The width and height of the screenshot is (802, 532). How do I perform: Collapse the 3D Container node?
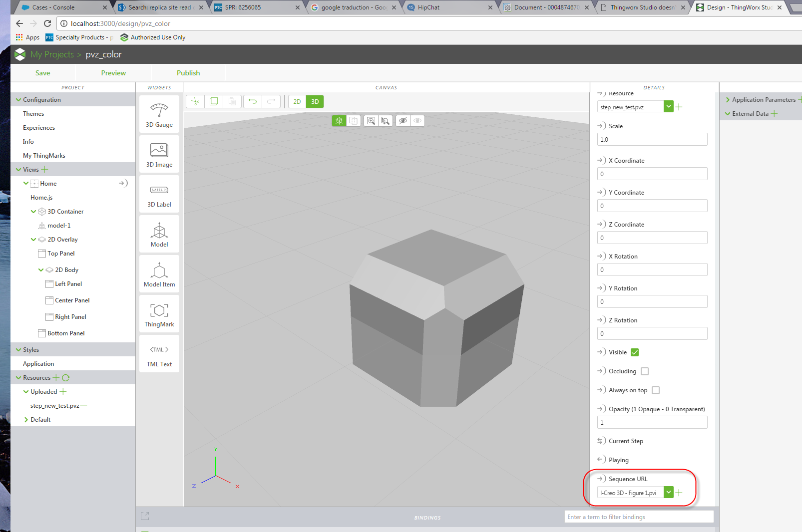point(33,212)
